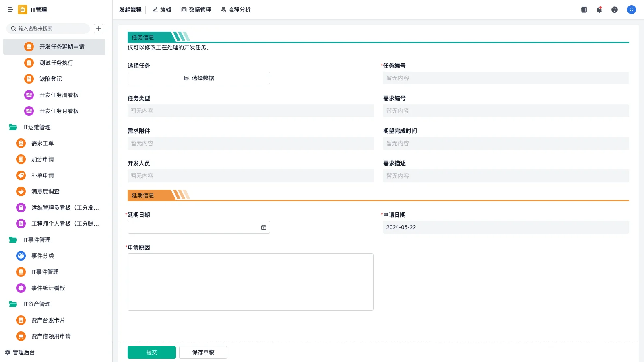The image size is (644, 362).
Task: Switch to the 编辑 tab
Action: click(162, 10)
